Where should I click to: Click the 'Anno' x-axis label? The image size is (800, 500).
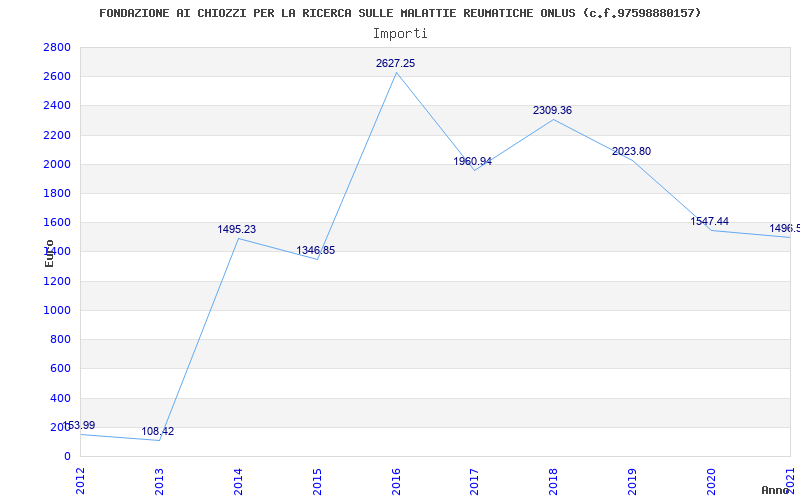[x=776, y=490]
